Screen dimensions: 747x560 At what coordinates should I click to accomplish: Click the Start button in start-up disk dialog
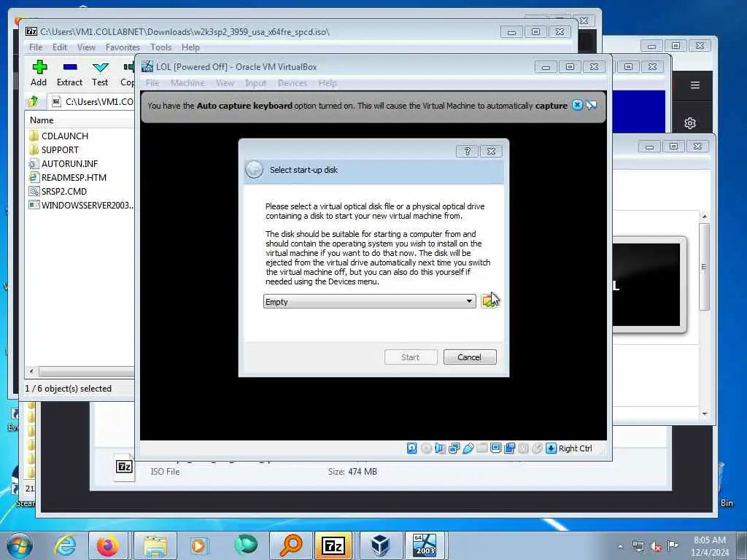pyautogui.click(x=410, y=357)
